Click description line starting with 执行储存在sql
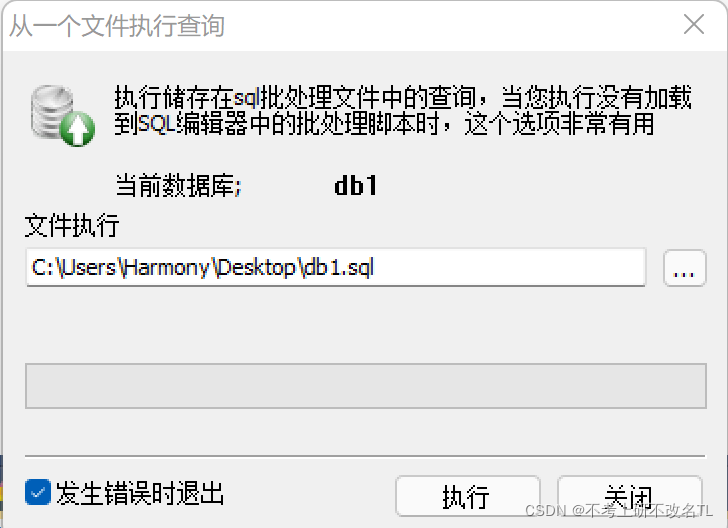Viewport: 728px width, 528px height. [403, 98]
